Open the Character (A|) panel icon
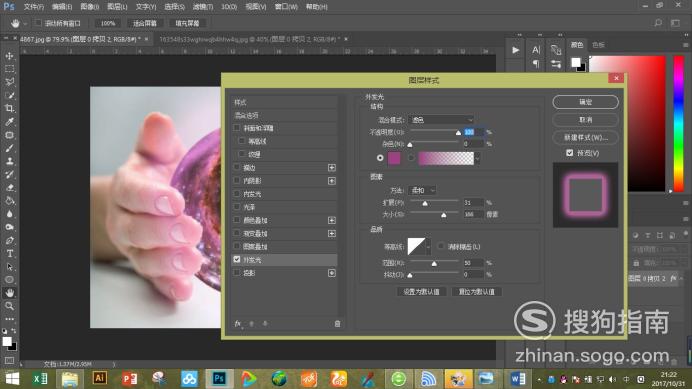 coord(536,50)
